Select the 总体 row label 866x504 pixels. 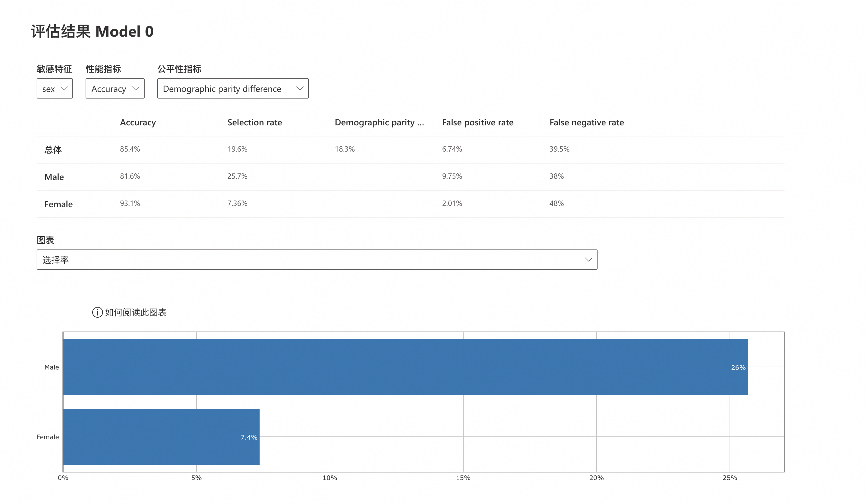(x=53, y=150)
